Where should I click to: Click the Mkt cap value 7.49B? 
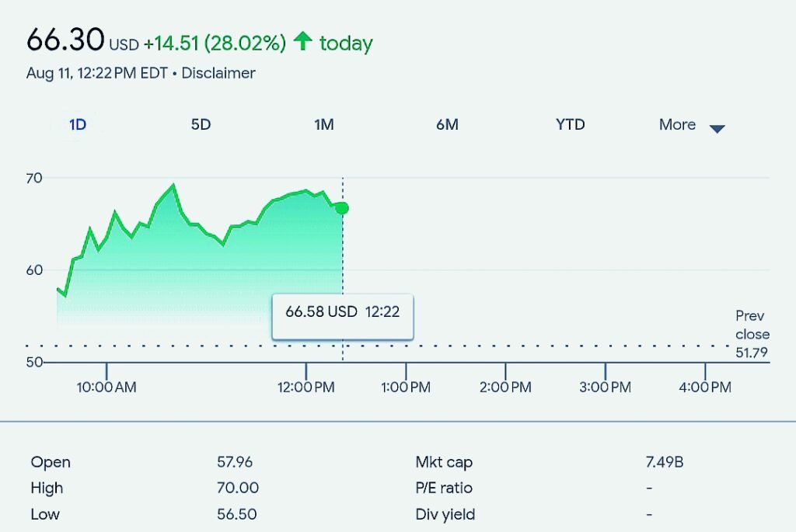(665, 462)
